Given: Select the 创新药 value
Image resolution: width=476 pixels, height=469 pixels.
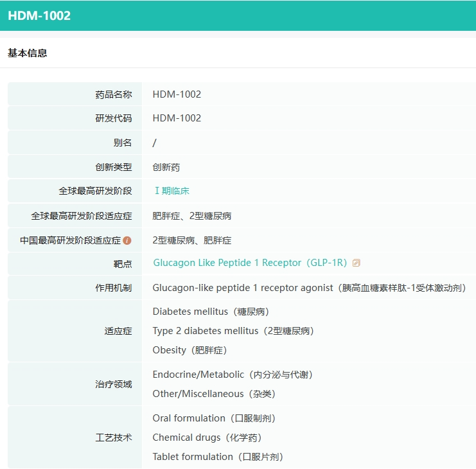Looking at the screenshot, I should point(166,167).
